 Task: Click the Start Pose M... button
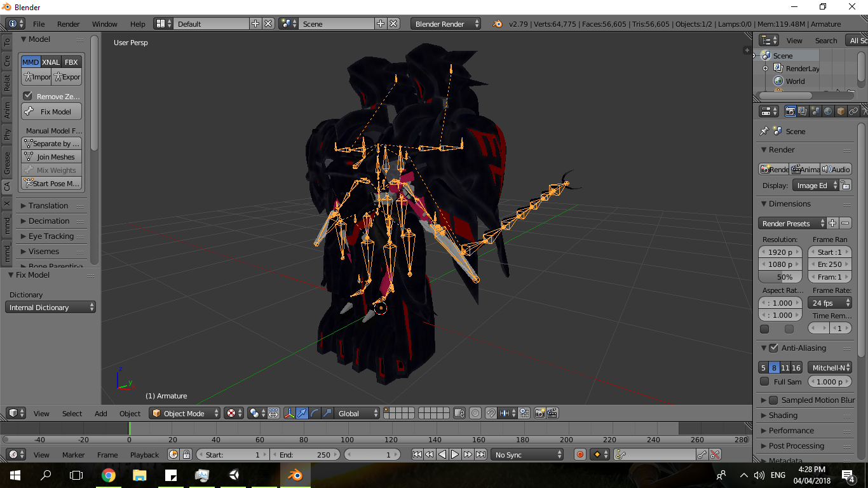pyautogui.click(x=51, y=184)
